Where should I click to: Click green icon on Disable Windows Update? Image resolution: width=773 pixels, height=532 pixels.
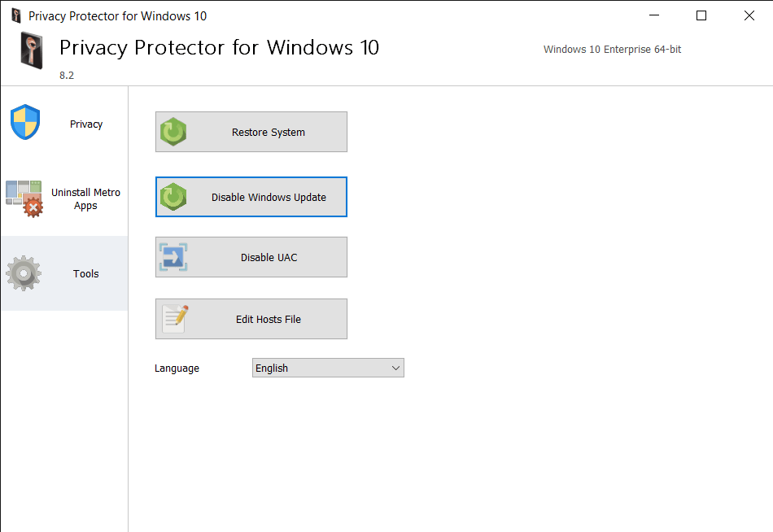tap(173, 197)
